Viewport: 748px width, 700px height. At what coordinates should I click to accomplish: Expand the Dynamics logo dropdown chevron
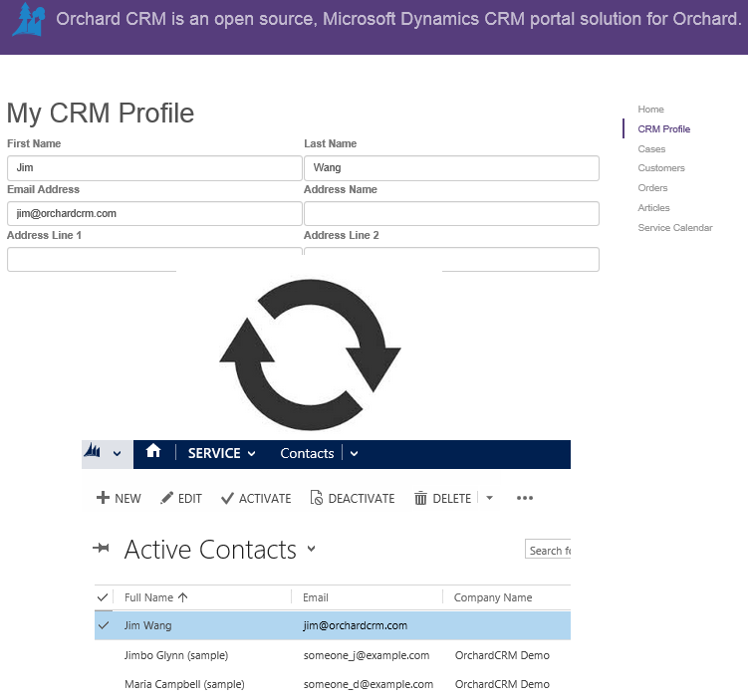click(117, 453)
